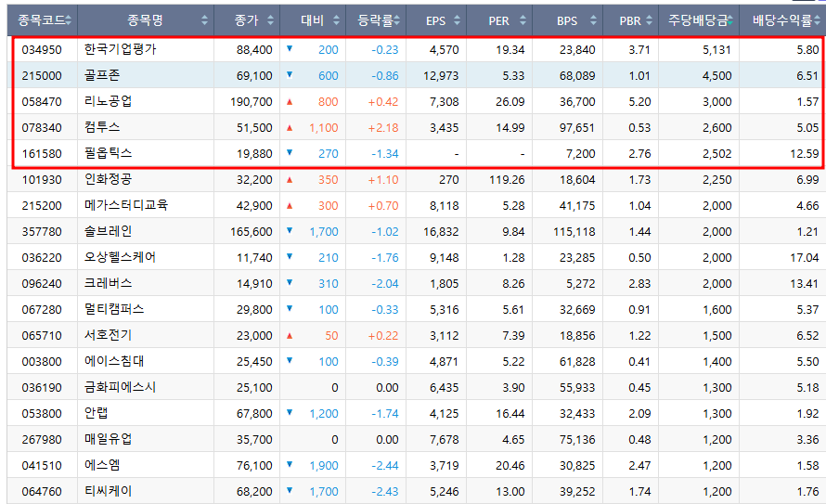Click dividend yield value 12.59

pyautogui.click(x=805, y=154)
